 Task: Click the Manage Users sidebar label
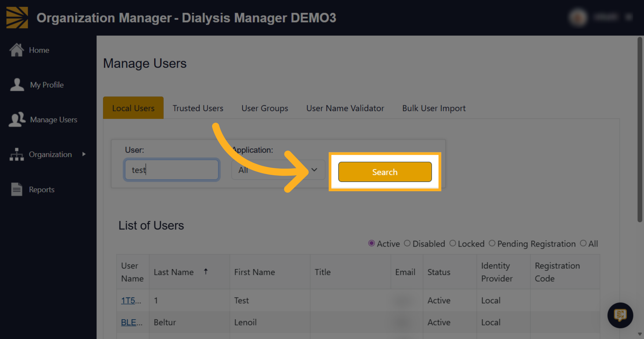coord(54,120)
